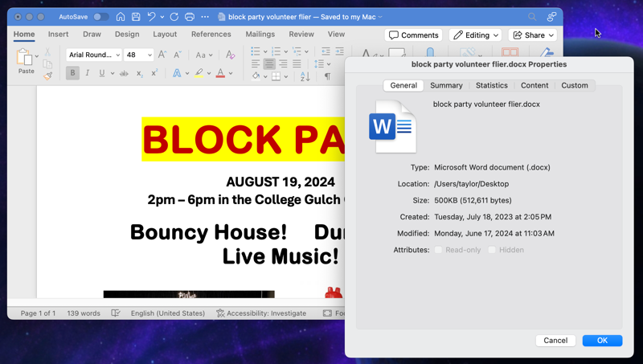Viewport: 643px width, 364px height.
Task: Click the Paste clipboard icon
Action: click(24, 57)
